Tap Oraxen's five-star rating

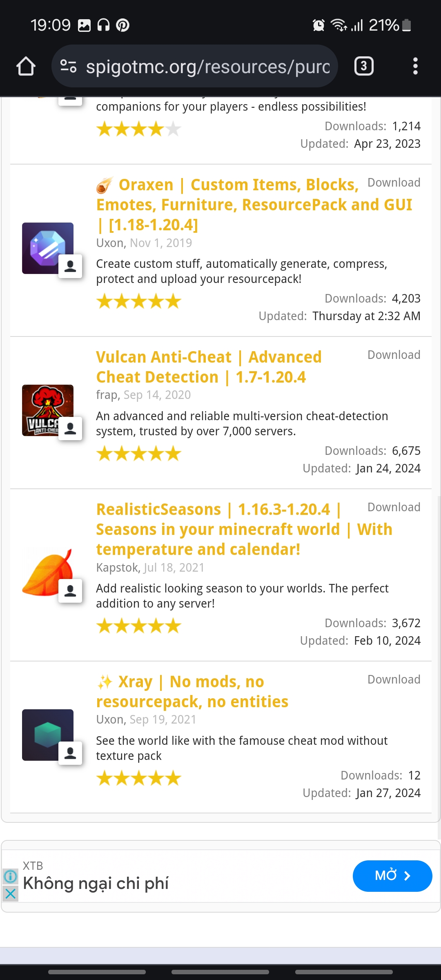click(x=139, y=302)
